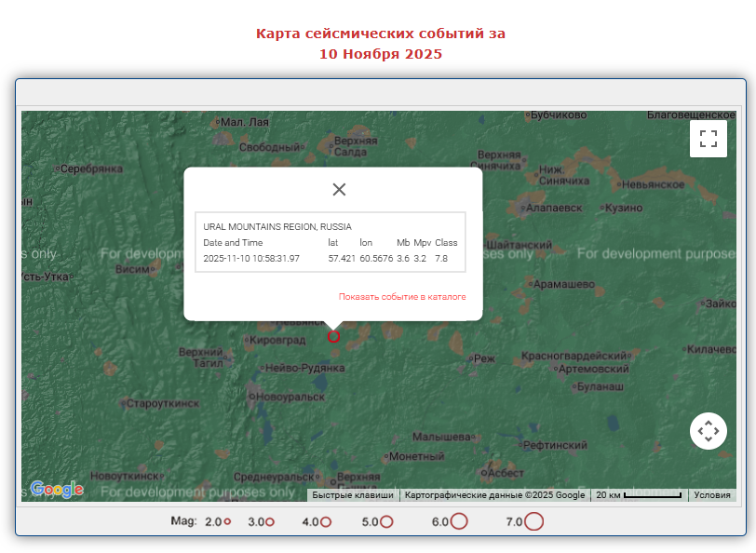Open 'Быстрые клавиши' keyboard shortcuts
This screenshot has height=553, width=756.
click(353, 495)
